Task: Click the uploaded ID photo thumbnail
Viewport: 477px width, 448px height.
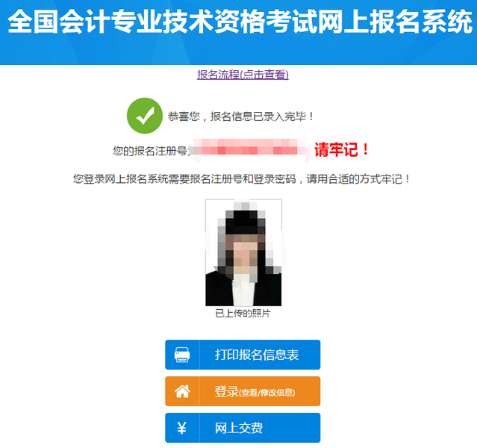Action: [x=243, y=252]
